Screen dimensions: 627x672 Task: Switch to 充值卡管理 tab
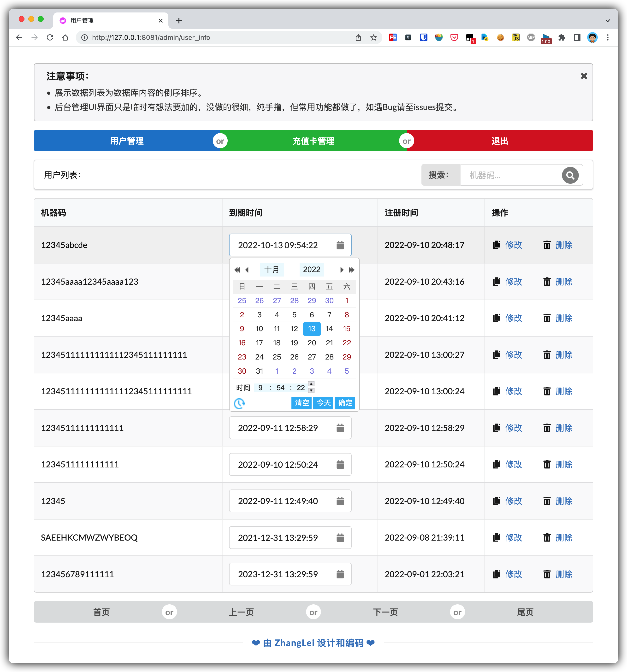[313, 141]
